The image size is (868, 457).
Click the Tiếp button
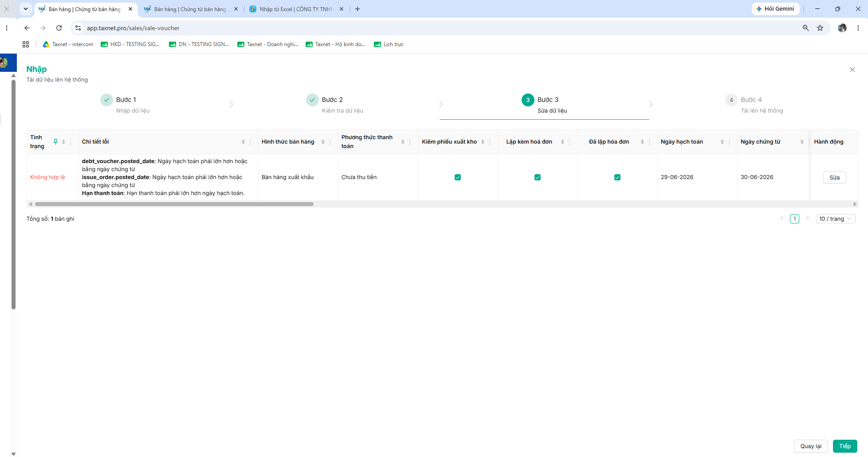coord(845,446)
